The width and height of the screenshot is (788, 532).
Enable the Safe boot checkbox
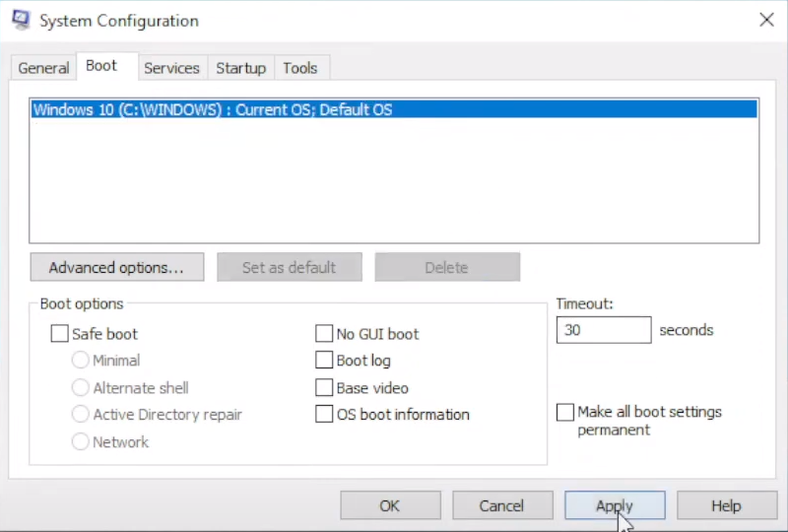click(60, 334)
